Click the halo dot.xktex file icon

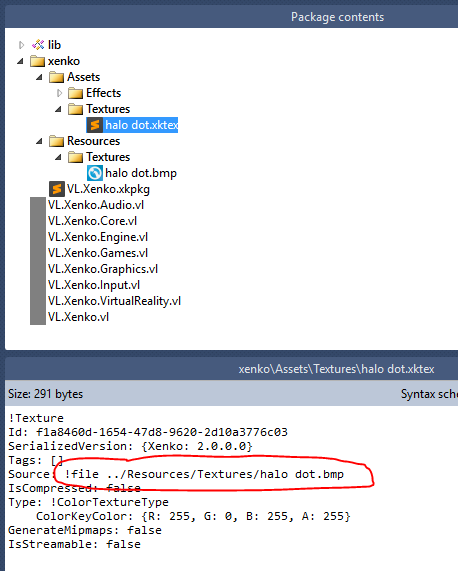95,125
